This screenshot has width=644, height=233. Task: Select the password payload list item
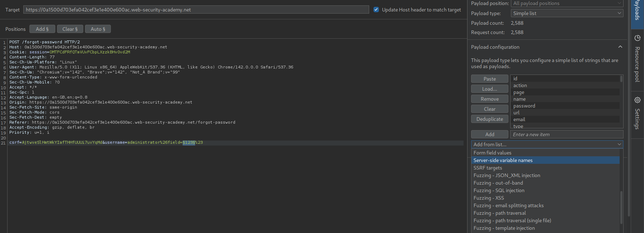[x=524, y=106]
